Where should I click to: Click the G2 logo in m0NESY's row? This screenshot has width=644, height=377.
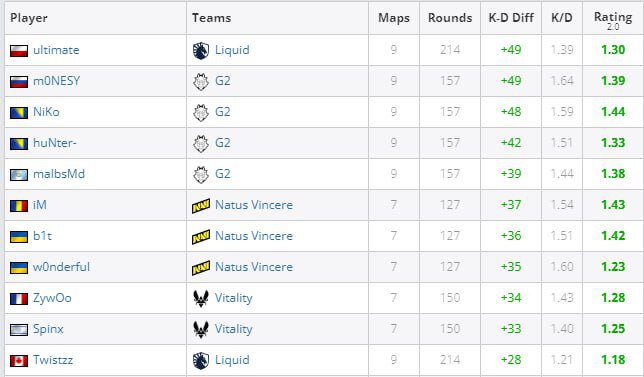[201, 81]
